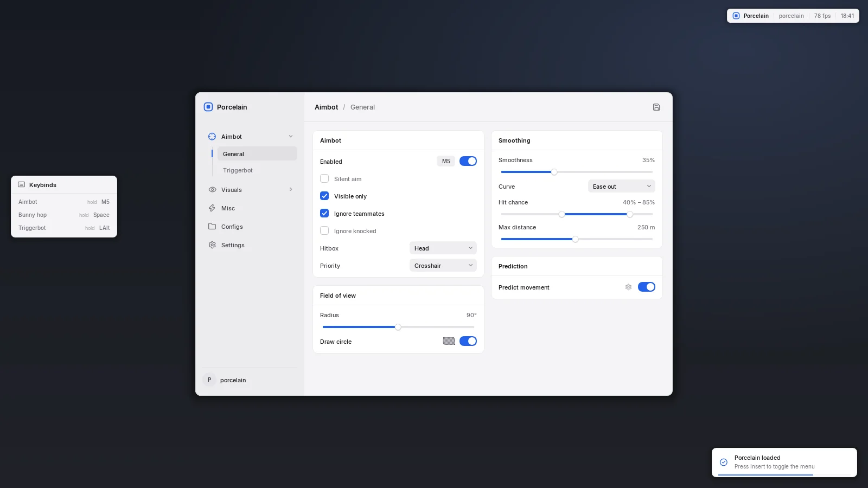Disable the Predict movement switch
Viewport: 868px width, 488px height.
(x=647, y=287)
